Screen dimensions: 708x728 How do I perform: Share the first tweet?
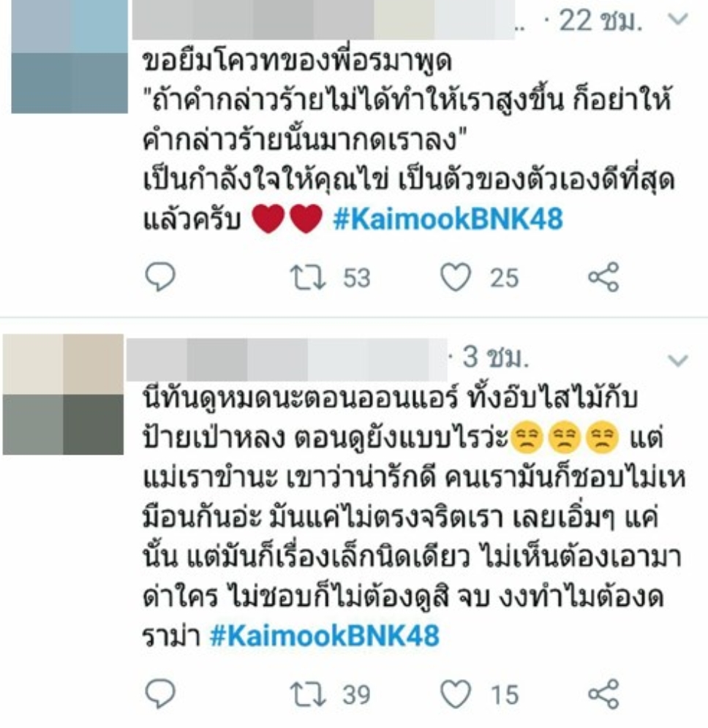[603, 277]
